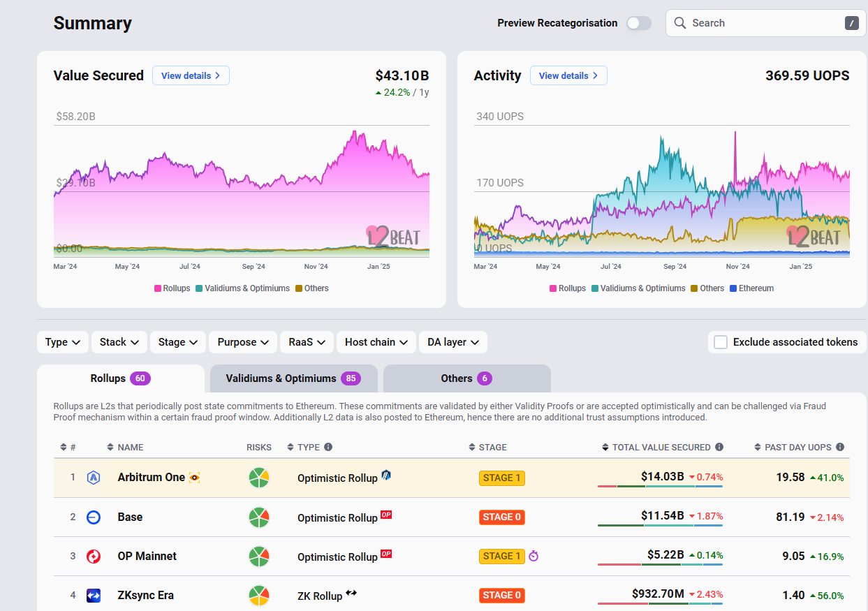Click the Others swatch in Value Secured legend
The image size is (868, 611).
(x=299, y=288)
